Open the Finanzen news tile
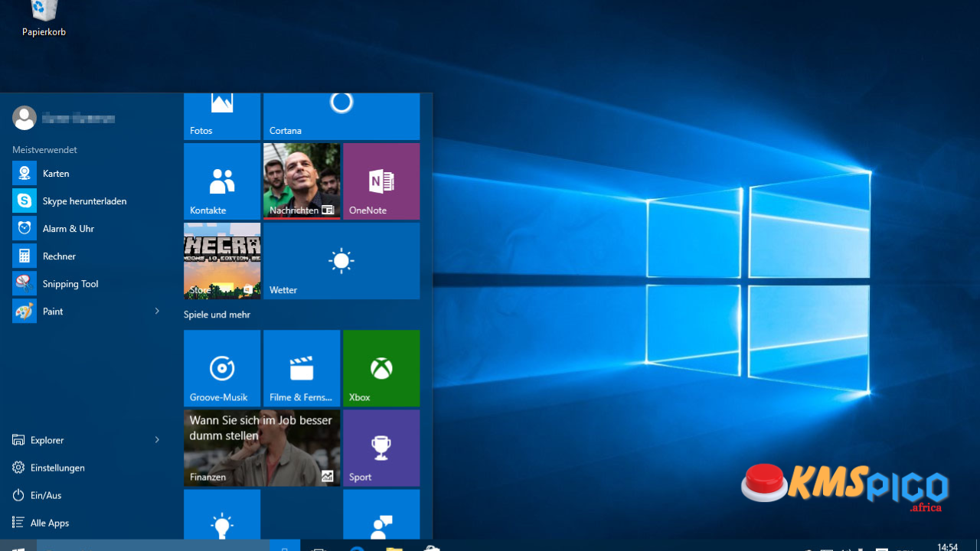The height and width of the screenshot is (551, 980). click(262, 448)
